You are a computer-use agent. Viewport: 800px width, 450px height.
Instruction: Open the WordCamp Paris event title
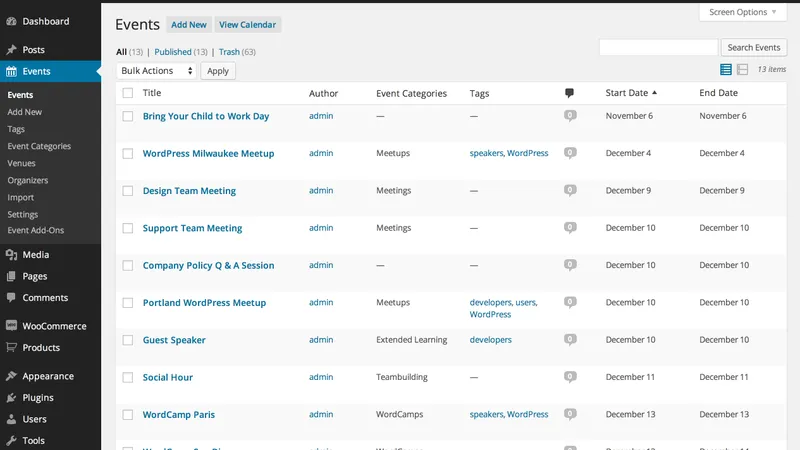click(x=179, y=415)
